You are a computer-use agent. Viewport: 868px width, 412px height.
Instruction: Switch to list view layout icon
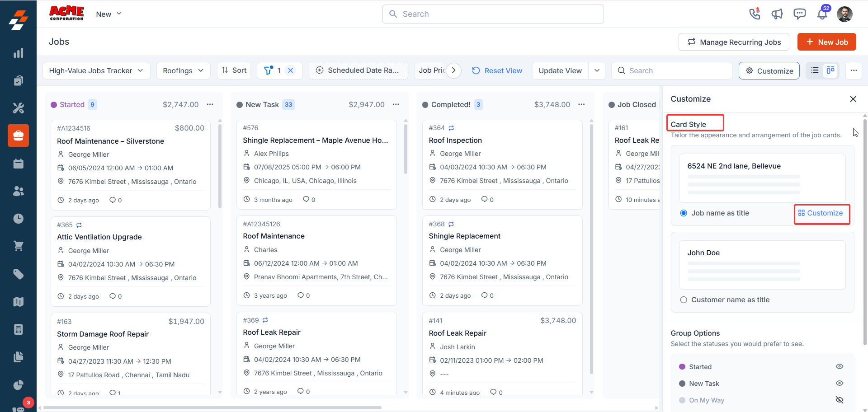coord(815,70)
